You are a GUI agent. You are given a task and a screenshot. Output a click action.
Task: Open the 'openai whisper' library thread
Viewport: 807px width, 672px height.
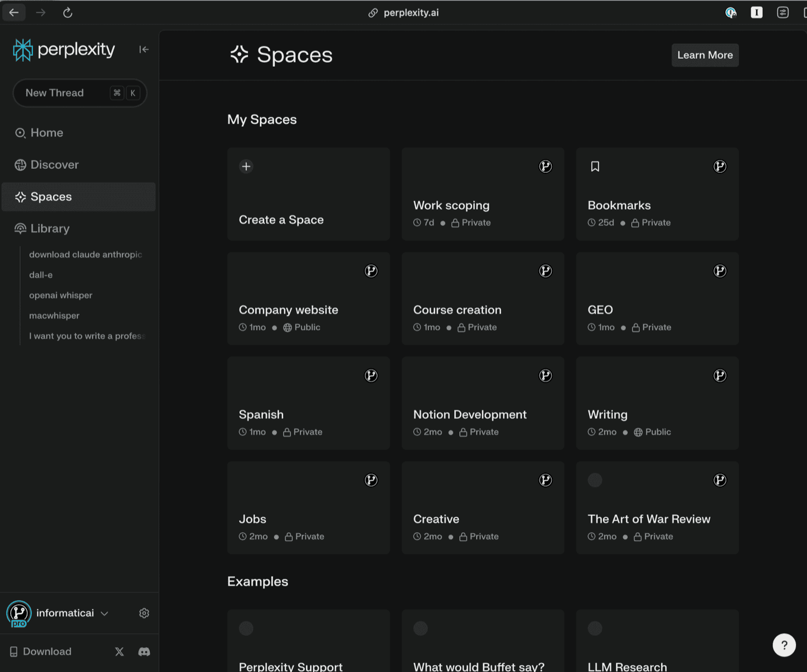(x=61, y=296)
